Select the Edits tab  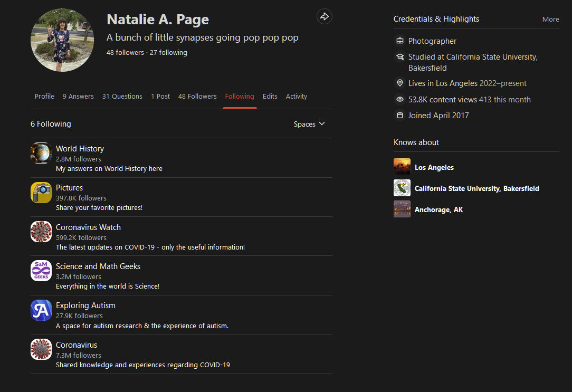point(270,97)
